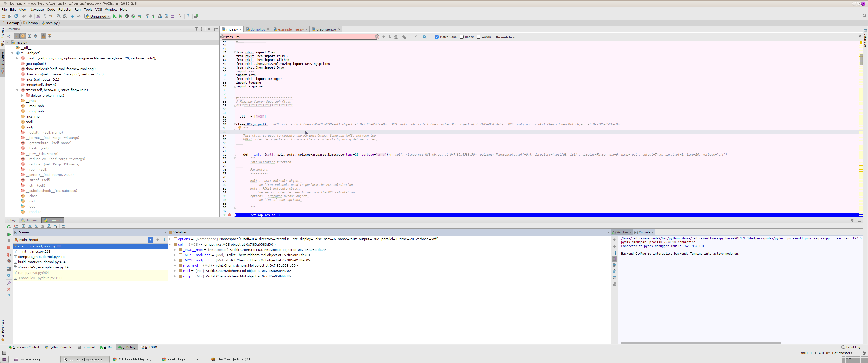Click the VCS Update Project icon

tap(147, 16)
